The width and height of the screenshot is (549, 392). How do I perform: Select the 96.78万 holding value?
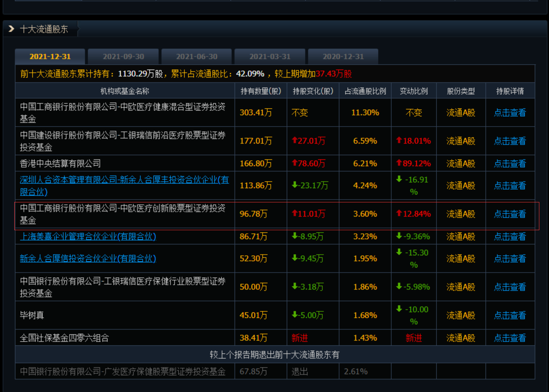point(253,214)
